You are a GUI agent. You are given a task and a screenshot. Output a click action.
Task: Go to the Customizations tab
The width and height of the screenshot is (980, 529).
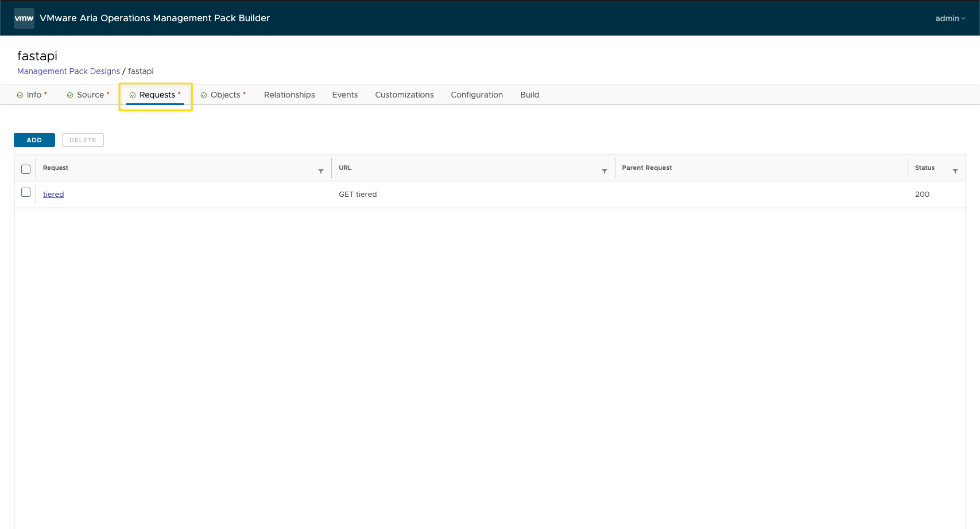coord(404,95)
